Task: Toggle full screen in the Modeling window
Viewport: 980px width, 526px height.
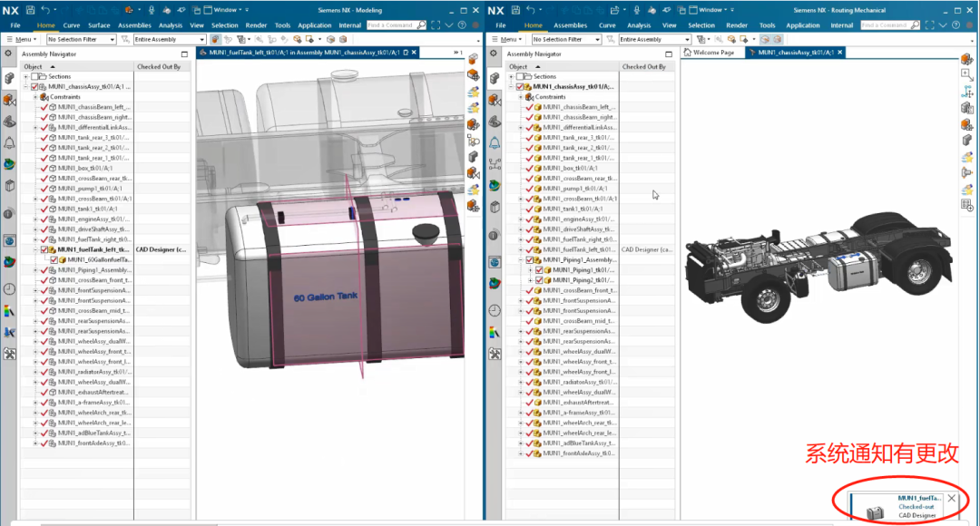Action: [x=436, y=25]
